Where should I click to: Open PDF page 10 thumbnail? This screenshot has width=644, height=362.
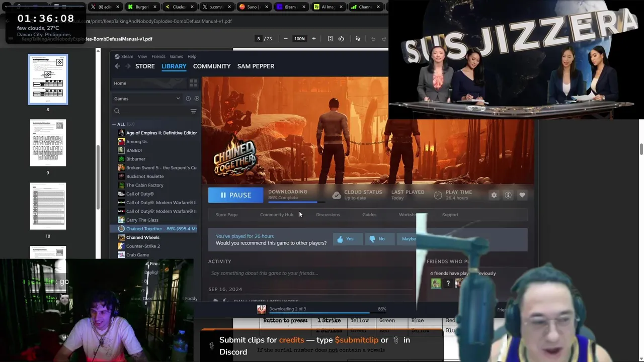tap(48, 206)
